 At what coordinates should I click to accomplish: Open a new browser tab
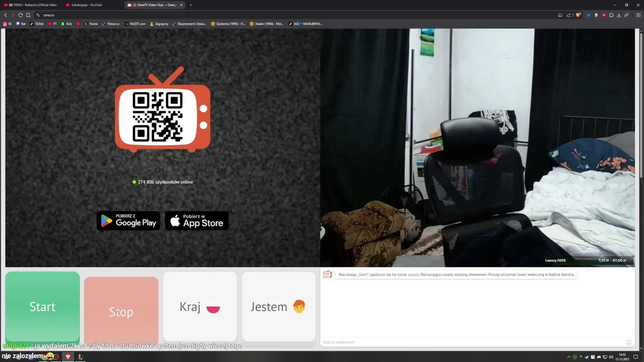click(x=190, y=5)
